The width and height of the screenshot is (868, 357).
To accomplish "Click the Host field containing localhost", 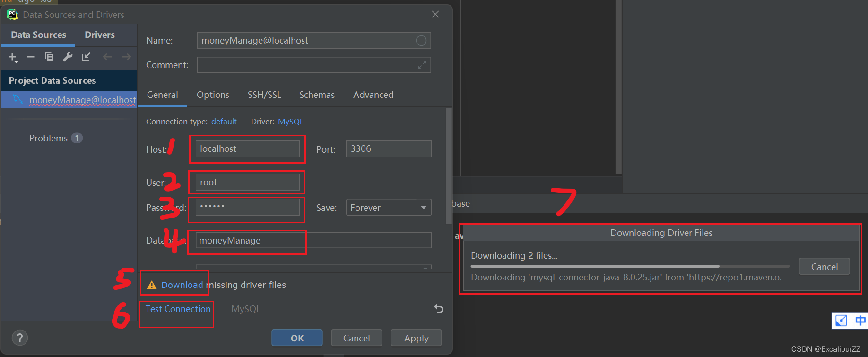I will (248, 149).
